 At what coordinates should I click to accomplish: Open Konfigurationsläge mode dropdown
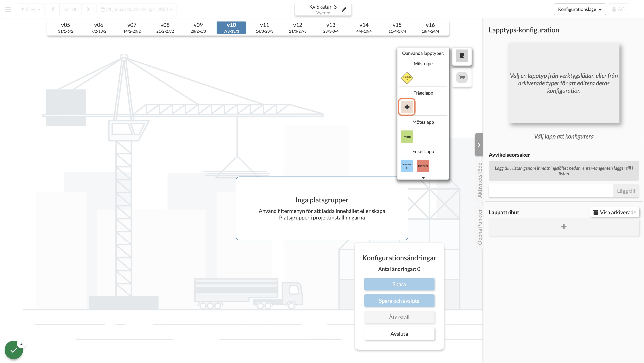click(579, 10)
